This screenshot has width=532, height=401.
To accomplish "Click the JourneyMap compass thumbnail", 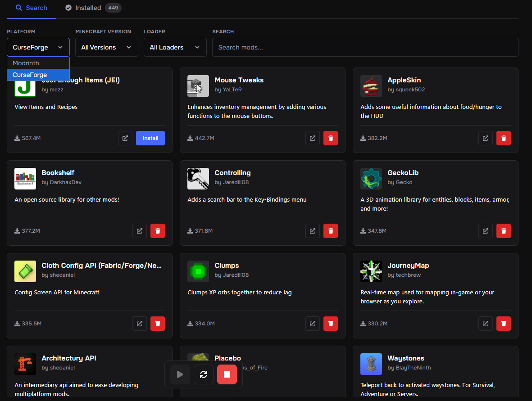I will point(371,271).
